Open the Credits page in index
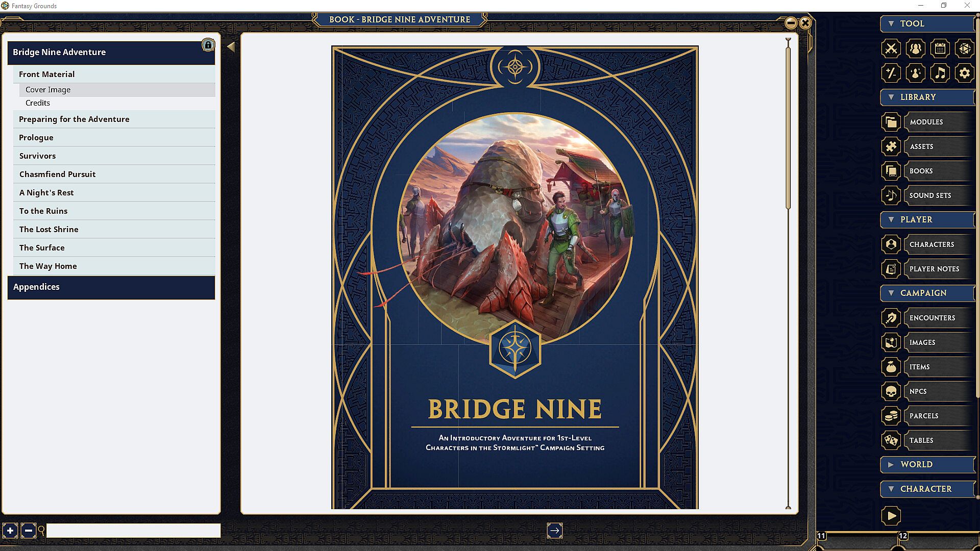The height and width of the screenshot is (551, 980). [x=38, y=103]
